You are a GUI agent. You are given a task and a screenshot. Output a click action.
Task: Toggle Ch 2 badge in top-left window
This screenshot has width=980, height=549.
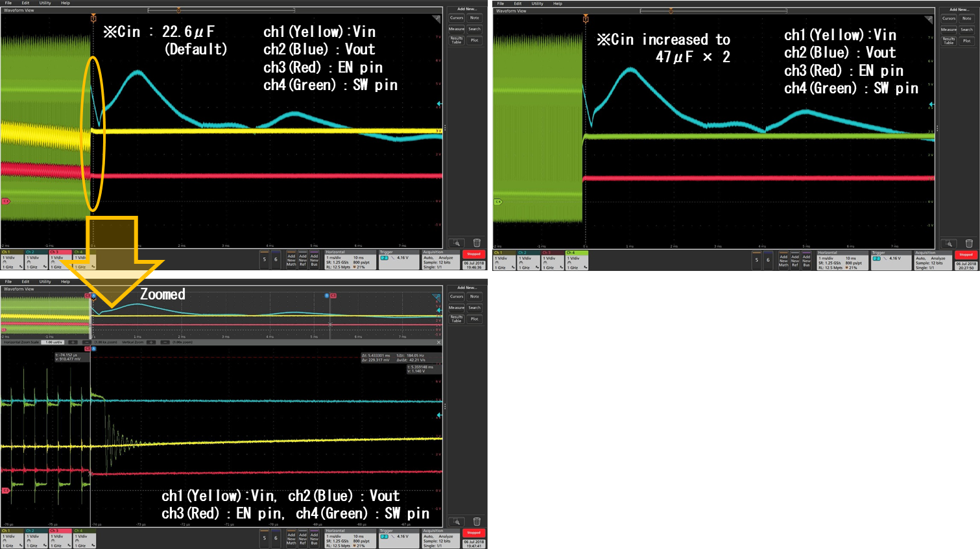pyautogui.click(x=36, y=260)
